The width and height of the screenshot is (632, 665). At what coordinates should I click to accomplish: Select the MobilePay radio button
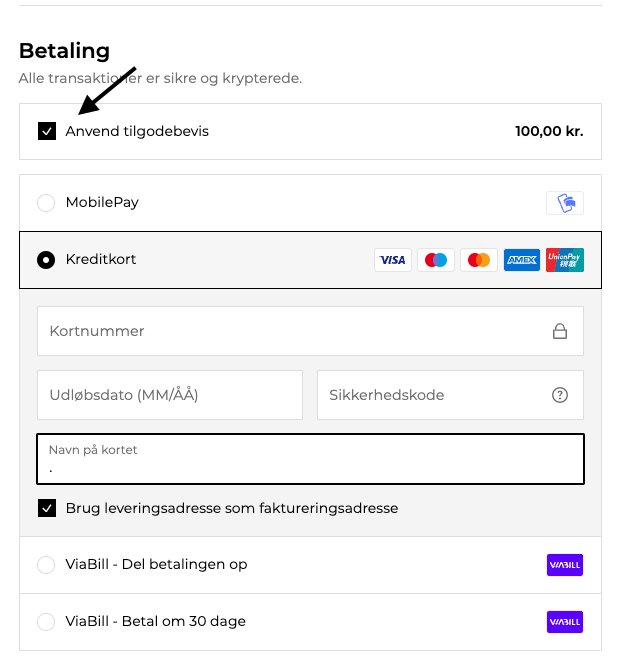coord(46,203)
